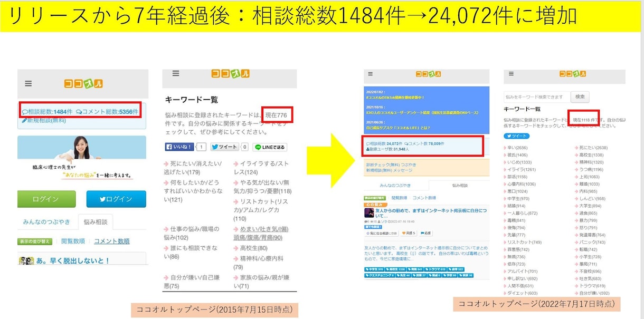Sort by 閲覧数順 on 2022 page

(399, 198)
